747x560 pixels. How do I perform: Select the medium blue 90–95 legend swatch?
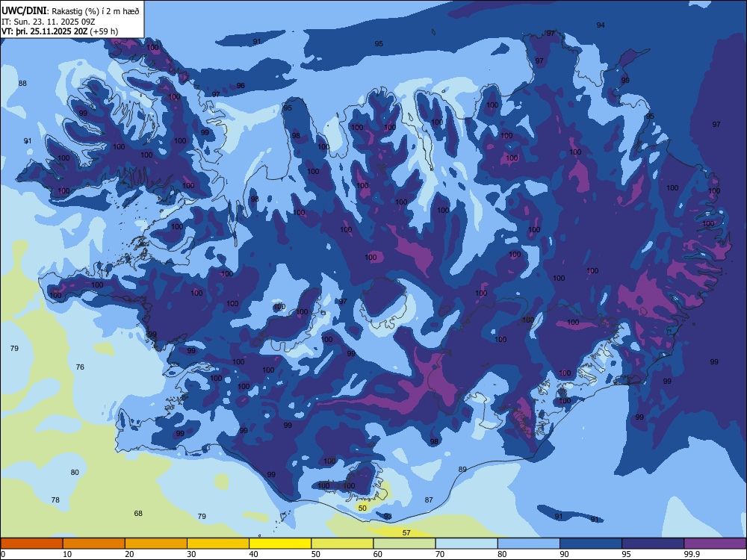pos(591,544)
